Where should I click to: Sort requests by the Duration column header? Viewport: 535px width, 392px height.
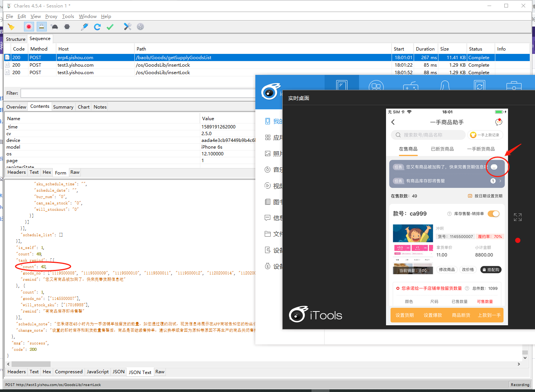[425, 49]
